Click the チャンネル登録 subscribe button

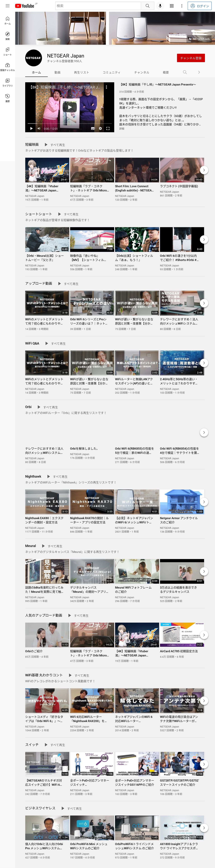[x=191, y=58]
